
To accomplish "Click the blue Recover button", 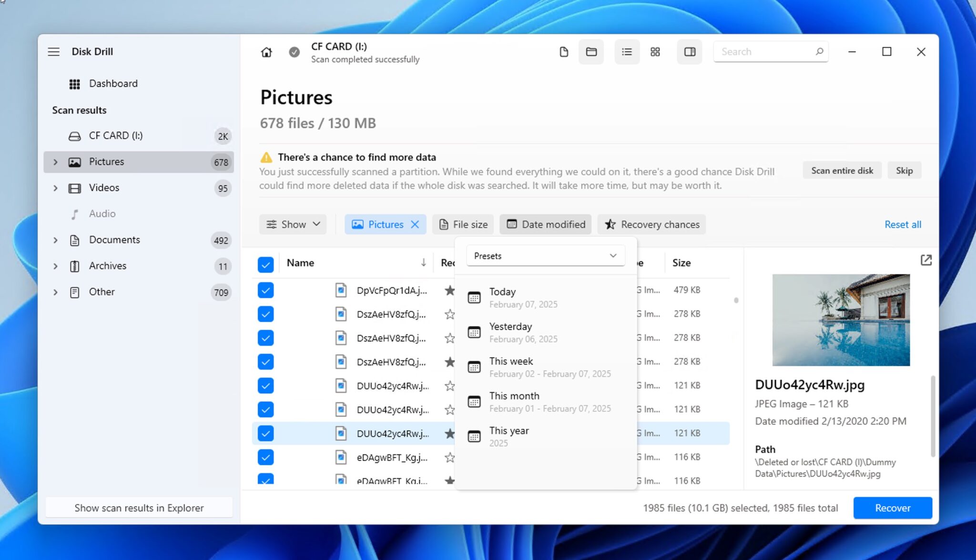I will click(x=893, y=508).
